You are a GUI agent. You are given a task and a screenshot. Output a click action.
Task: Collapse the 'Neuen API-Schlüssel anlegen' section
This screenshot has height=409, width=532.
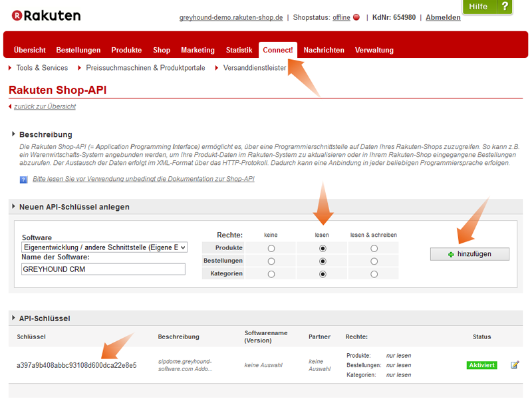point(13,206)
